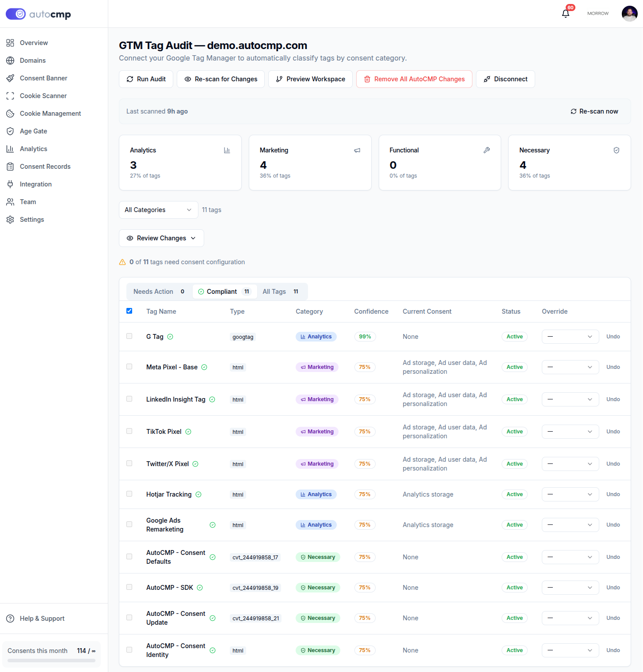Toggle the select-all checkbox in table header
Image resolution: width=643 pixels, height=672 pixels.
(x=129, y=311)
